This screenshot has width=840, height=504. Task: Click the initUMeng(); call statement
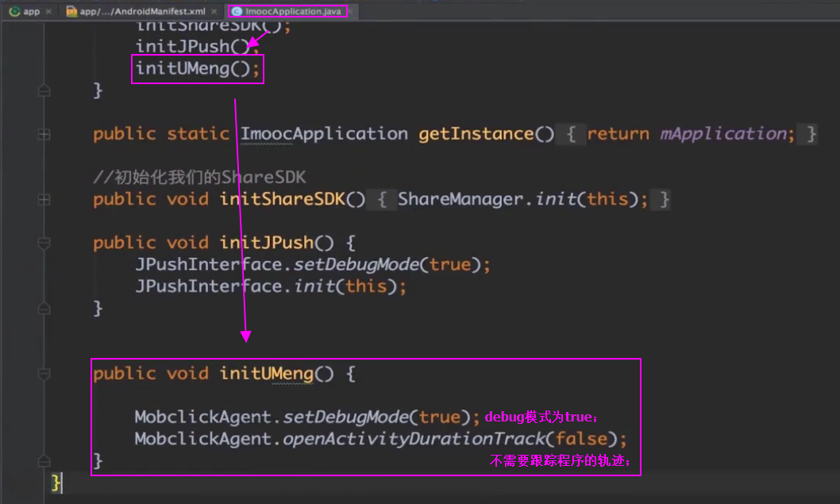(x=197, y=68)
